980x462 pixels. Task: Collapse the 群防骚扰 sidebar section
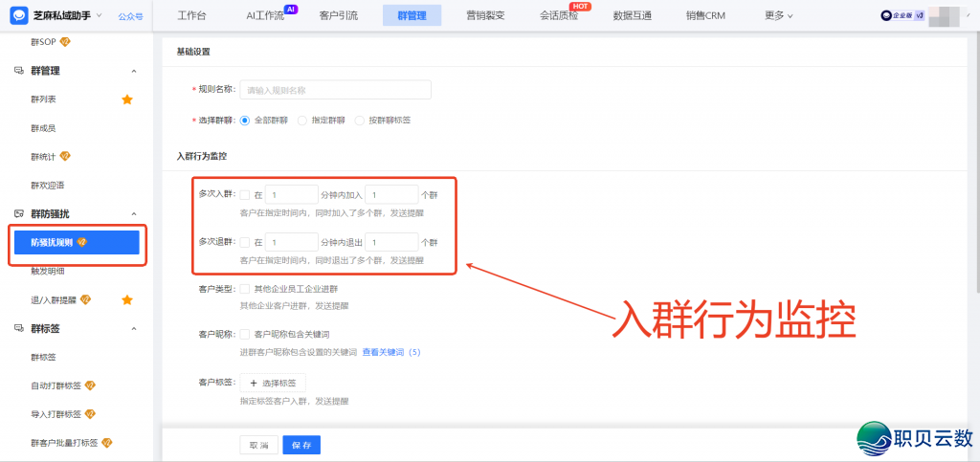click(x=133, y=214)
